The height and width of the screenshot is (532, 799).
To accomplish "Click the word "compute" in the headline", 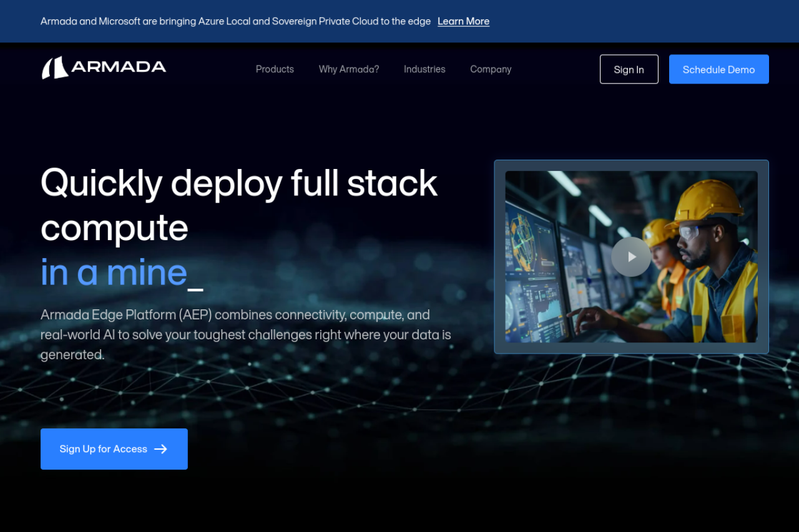I will pos(114,228).
